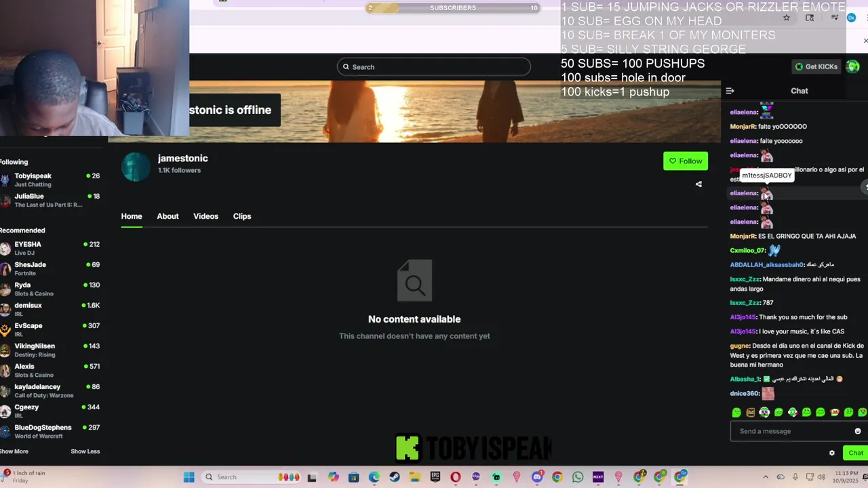The height and width of the screenshot is (488, 868).
Task: Click the gugne username in chat
Action: pyautogui.click(x=739, y=346)
